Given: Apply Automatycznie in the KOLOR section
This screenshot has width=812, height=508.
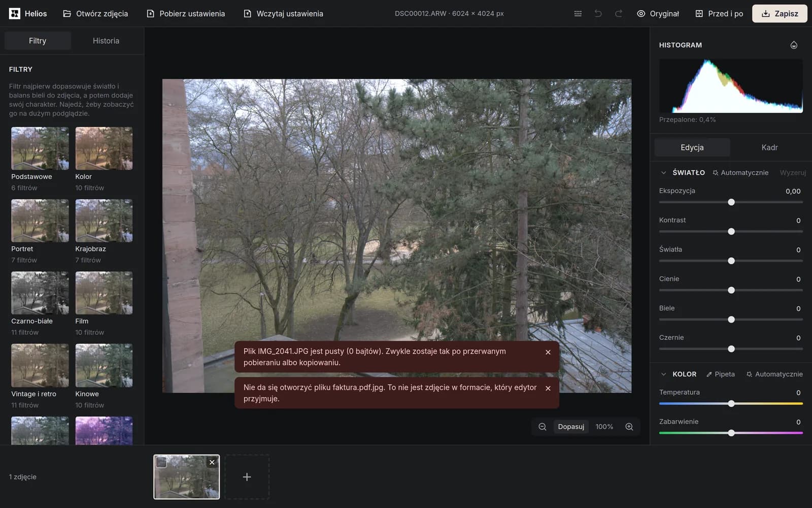Looking at the screenshot, I should [774, 374].
